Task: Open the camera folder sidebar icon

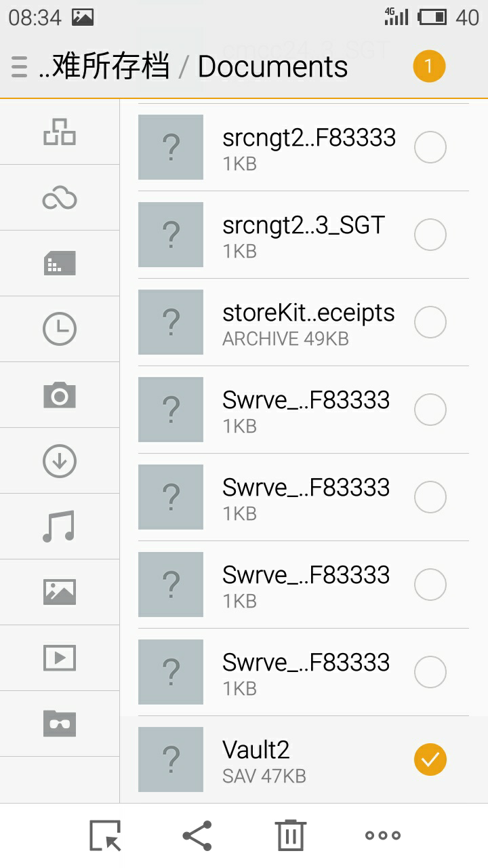Action: (60, 395)
